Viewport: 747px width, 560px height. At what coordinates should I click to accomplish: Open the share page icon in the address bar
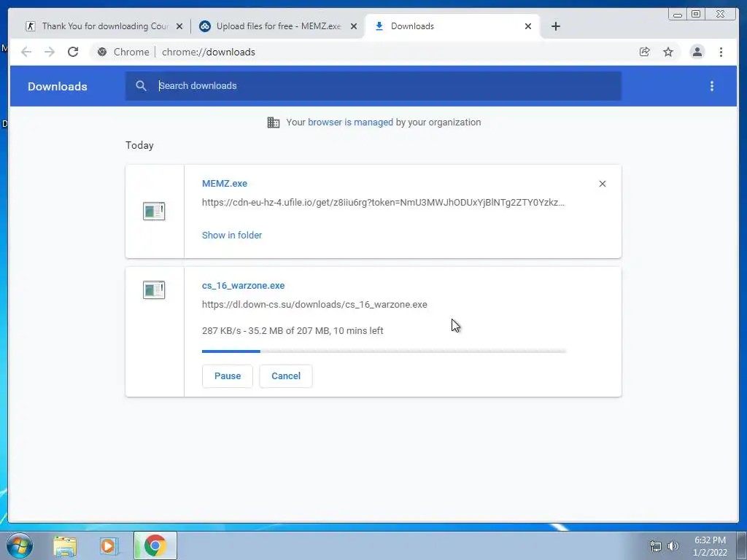tap(645, 52)
